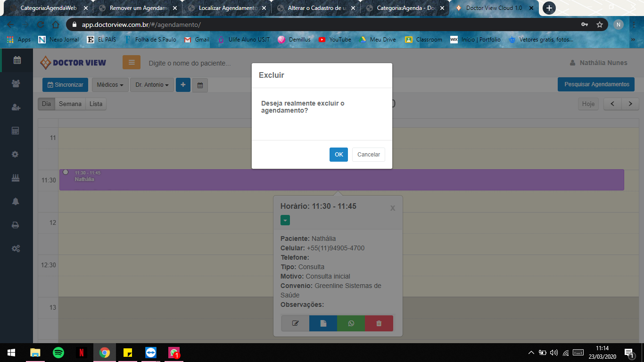
Task: Expand the Dr. Antonio dropdown
Action: point(151,85)
